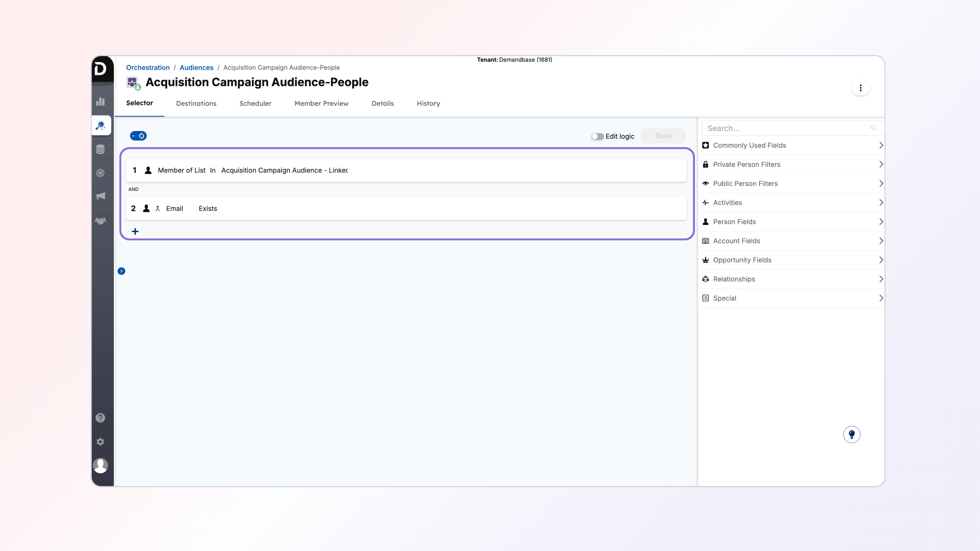Image resolution: width=980 pixels, height=551 pixels.
Task: Open the target bullseye sidebar icon
Action: click(x=101, y=173)
